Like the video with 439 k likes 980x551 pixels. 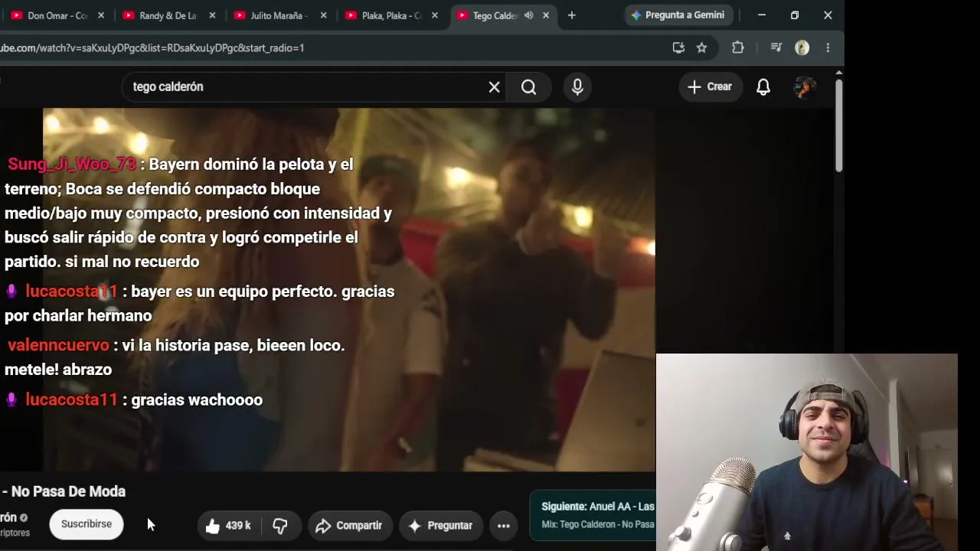(x=229, y=526)
